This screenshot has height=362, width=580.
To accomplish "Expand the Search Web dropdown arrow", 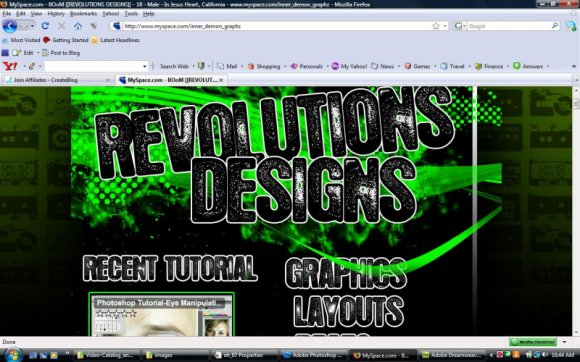I will tap(193, 66).
